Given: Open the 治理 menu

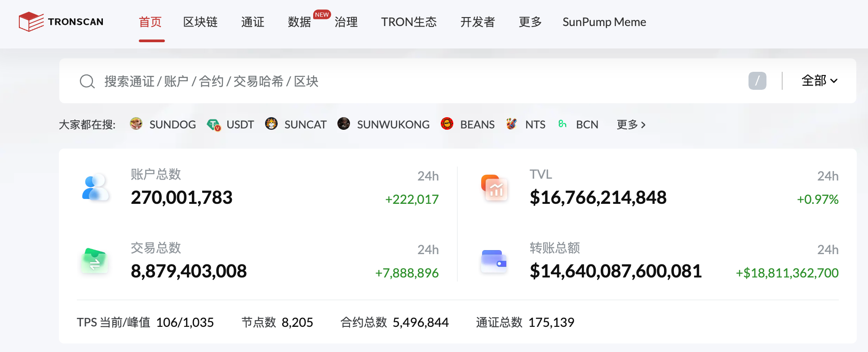Looking at the screenshot, I should click(346, 22).
